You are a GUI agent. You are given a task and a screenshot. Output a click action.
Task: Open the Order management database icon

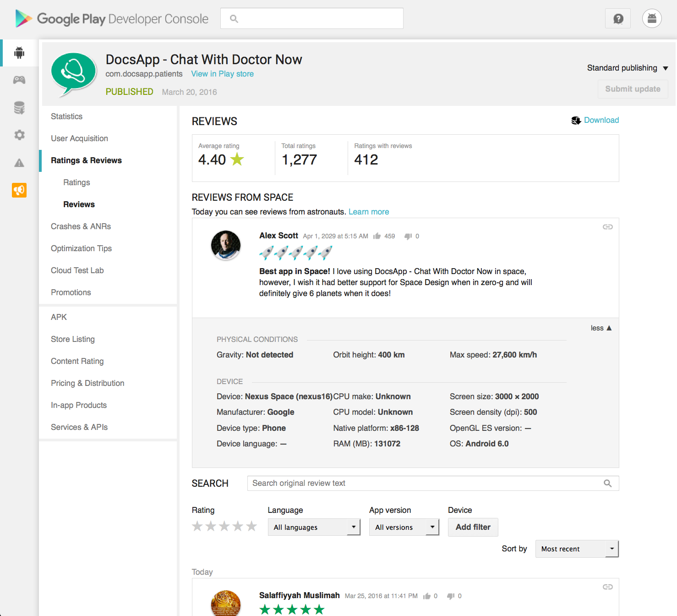pyautogui.click(x=19, y=108)
